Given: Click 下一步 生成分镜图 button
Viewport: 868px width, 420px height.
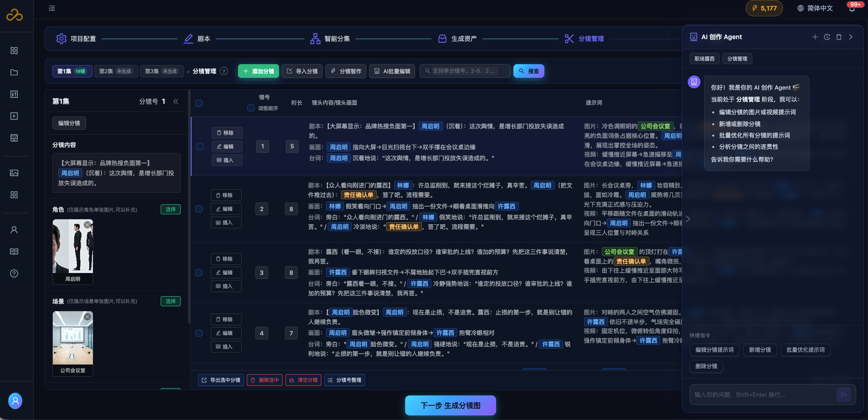Looking at the screenshot, I should point(451,405).
